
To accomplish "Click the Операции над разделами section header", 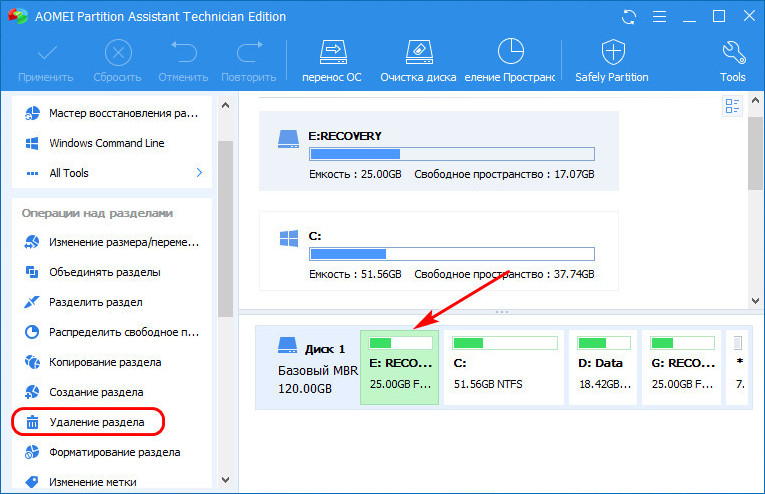I will point(97,213).
